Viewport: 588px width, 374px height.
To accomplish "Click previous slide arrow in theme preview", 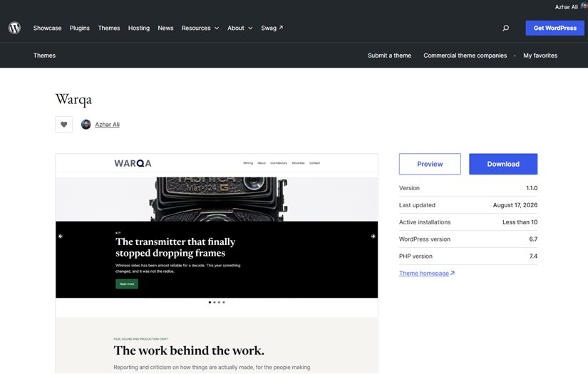I will point(61,236).
